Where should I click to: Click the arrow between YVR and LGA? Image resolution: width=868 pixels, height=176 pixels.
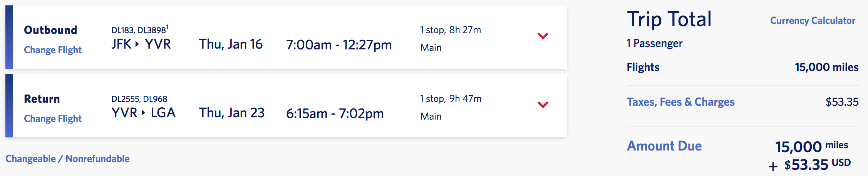(143, 113)
